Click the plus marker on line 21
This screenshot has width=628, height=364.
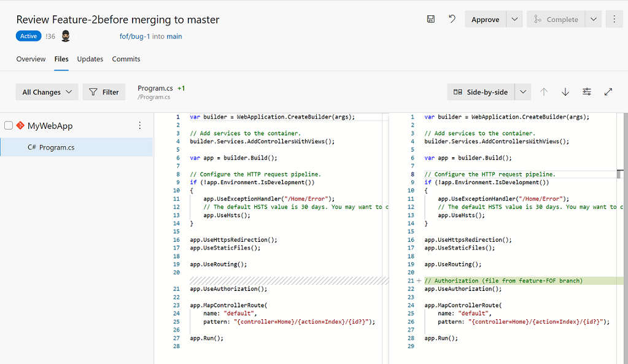(419, 281)
